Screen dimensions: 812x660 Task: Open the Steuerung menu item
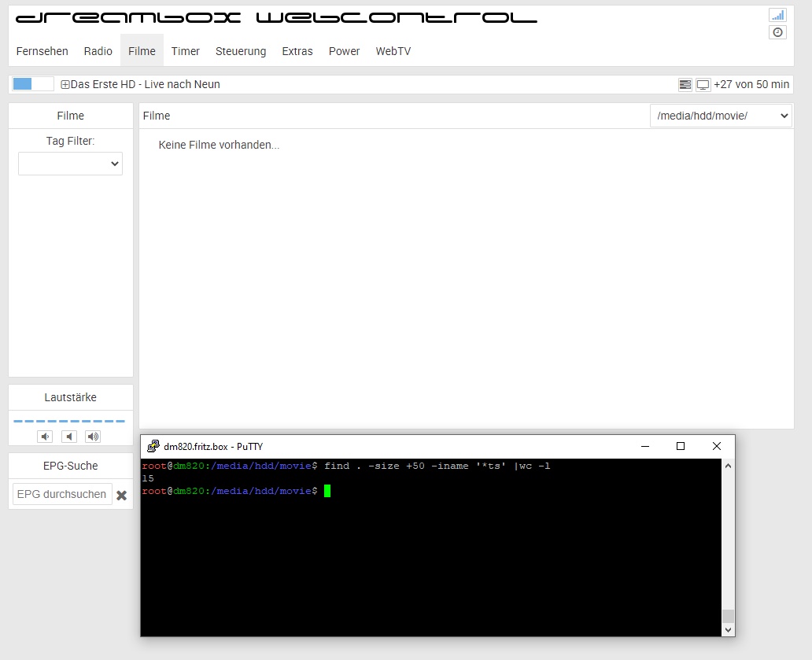[241, 51]
